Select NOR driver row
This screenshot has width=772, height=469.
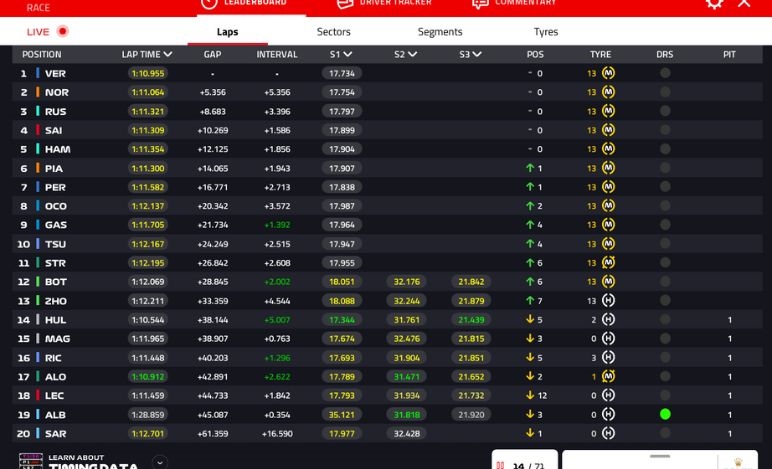pyautogui.click(x=55, y=92)
